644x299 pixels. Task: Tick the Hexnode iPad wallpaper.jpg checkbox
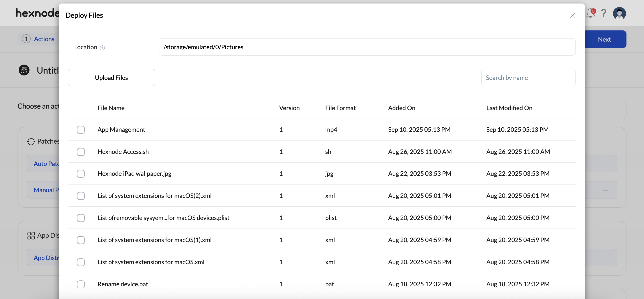(x=81, y=174)
